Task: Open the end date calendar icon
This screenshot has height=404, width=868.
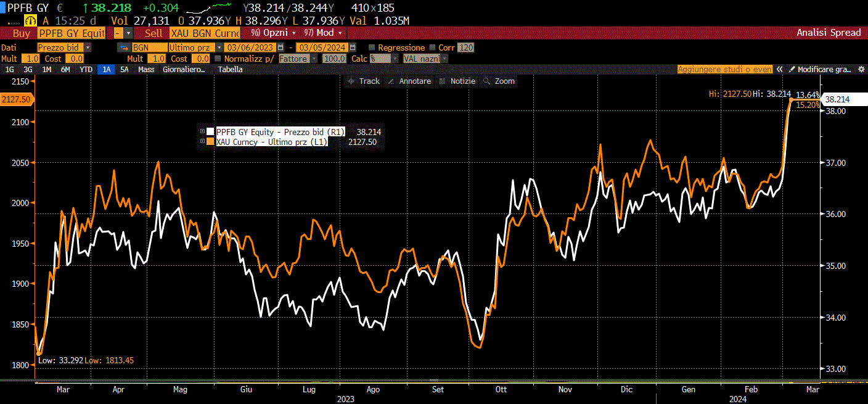Action: tap(353, 47)
